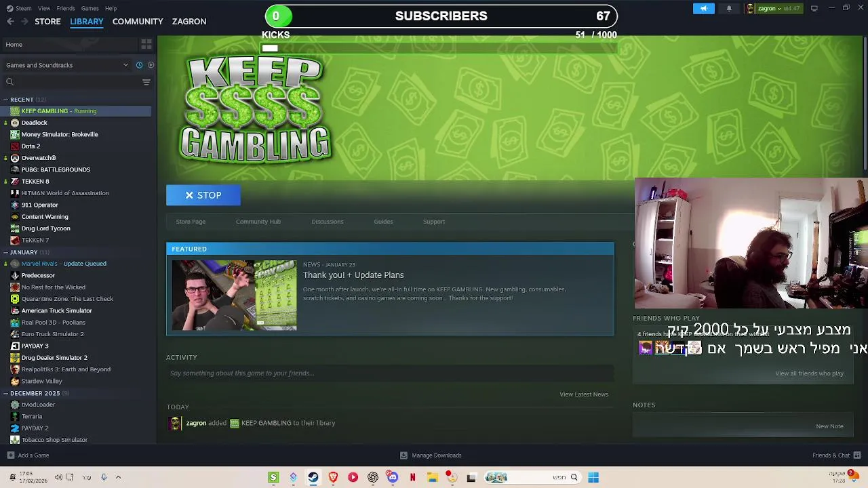Open the Store Page link
This screenshot has height=488, width=868.
[x=191, y=222]
